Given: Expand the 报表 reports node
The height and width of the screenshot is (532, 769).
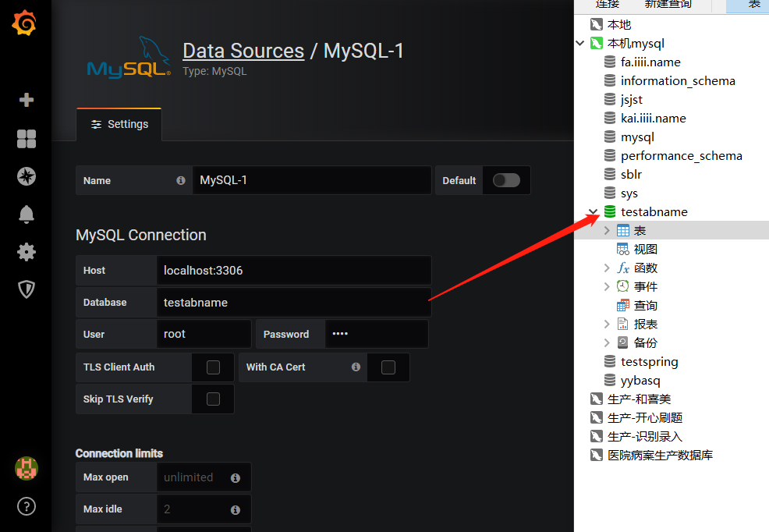Looking at the screenshot, I should click(x=607, y=324).
